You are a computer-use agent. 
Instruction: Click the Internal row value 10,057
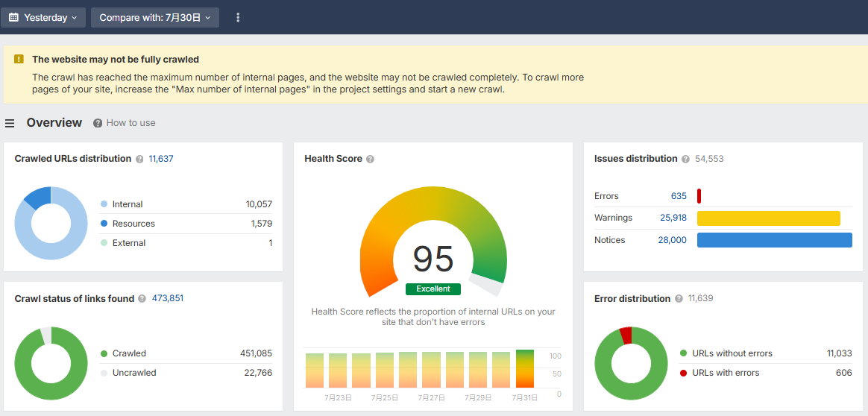pyautogui.click(x=259, y=204)
